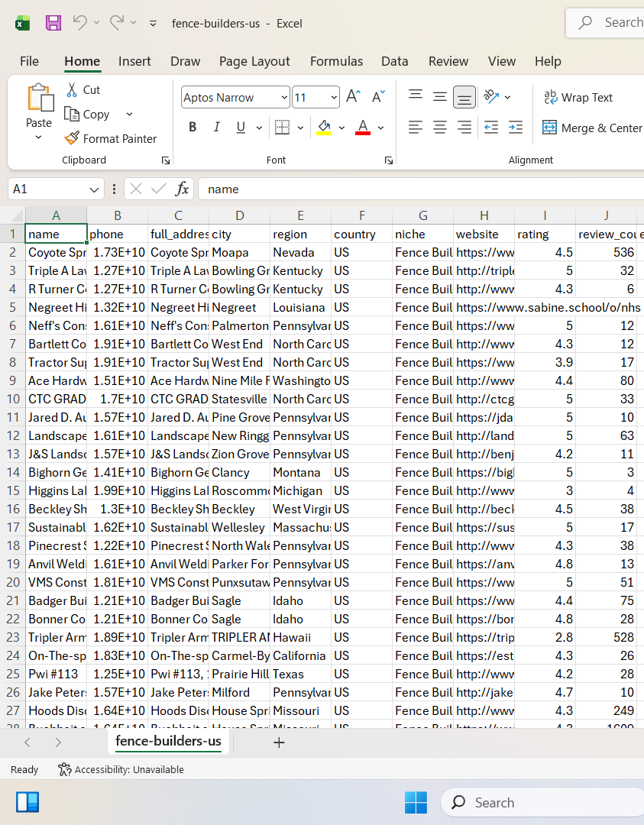Select row header 14

click(x=13, y=472)
